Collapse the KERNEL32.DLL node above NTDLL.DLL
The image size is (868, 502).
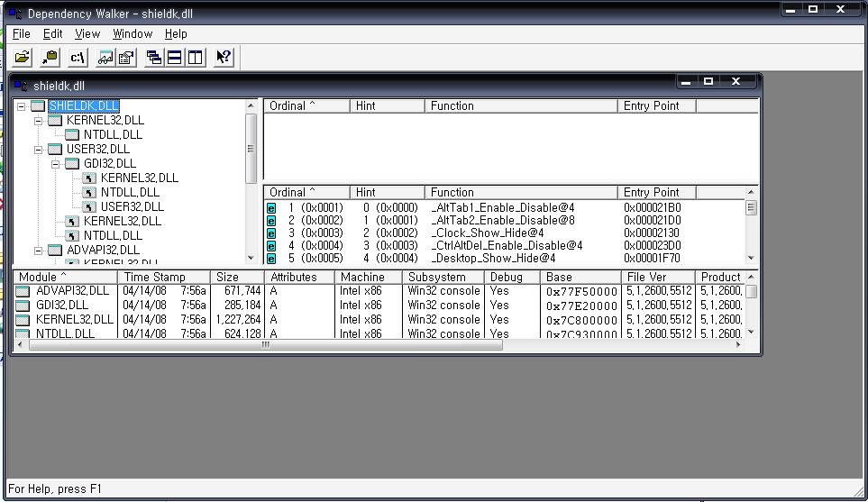[38, 121]
